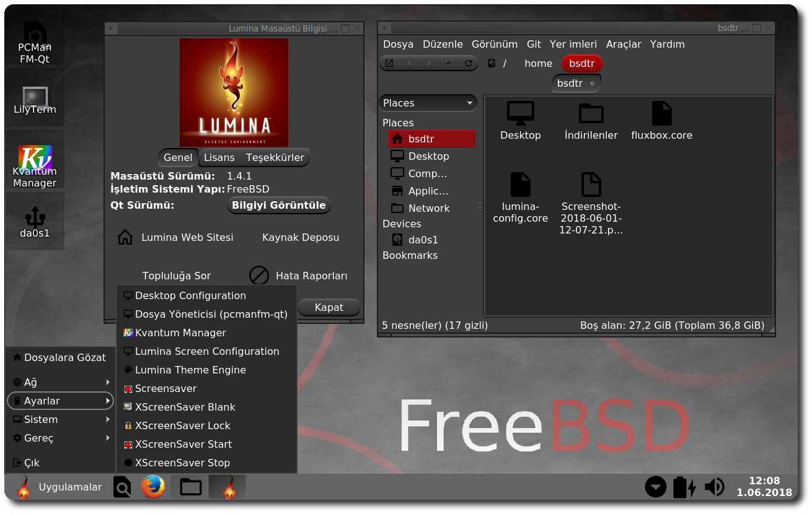
Task: Select lumina-config.core file
Action: tap(521, 198)
